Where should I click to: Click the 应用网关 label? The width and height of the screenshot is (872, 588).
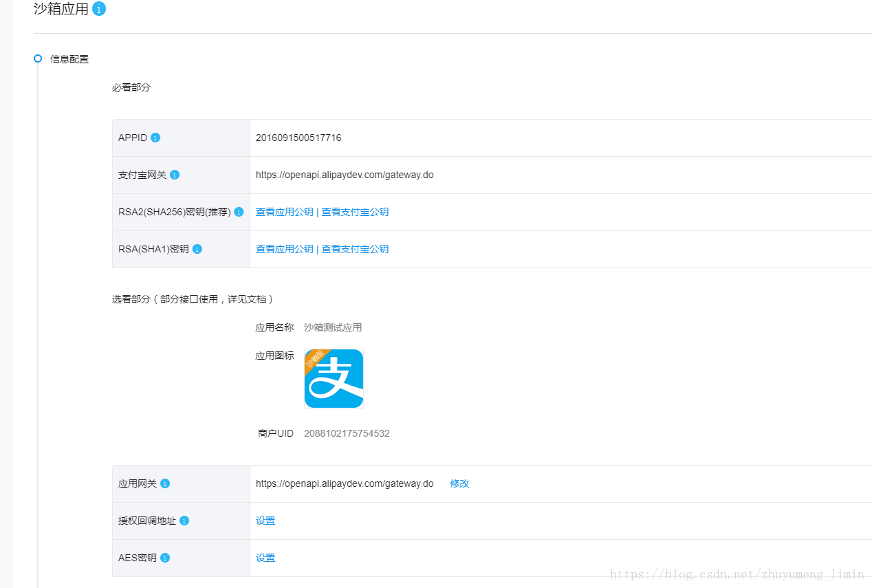(x=138, y=483)
